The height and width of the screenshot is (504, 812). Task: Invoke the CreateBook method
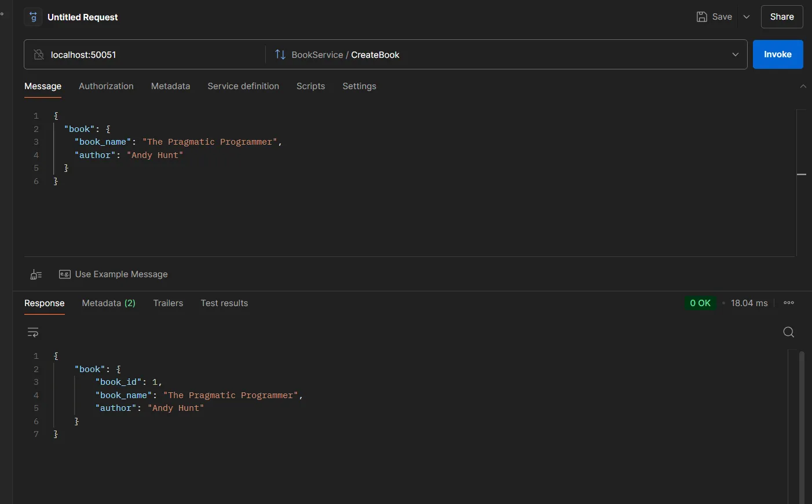coord(778,54)
